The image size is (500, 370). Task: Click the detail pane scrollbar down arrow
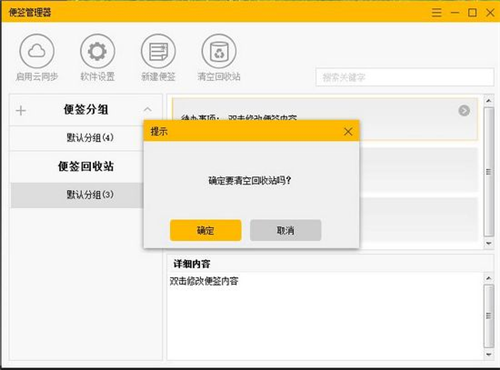(489, 354)
